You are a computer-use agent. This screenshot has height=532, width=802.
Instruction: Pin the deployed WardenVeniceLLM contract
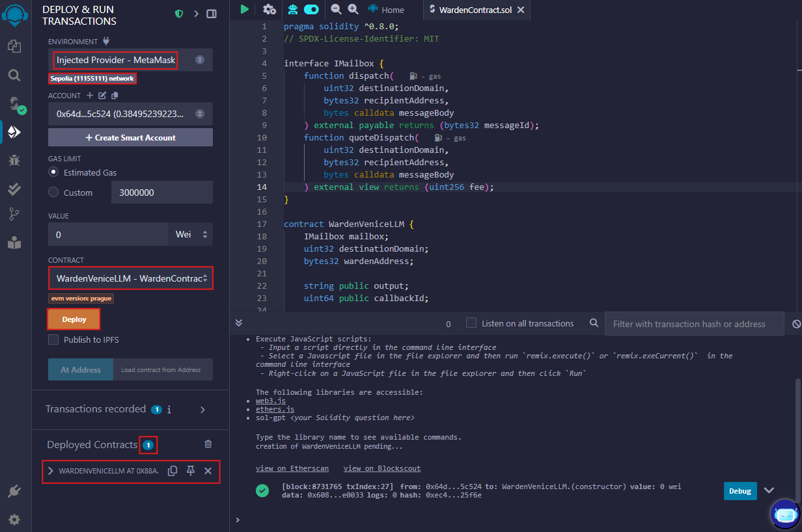pos(190,471)
